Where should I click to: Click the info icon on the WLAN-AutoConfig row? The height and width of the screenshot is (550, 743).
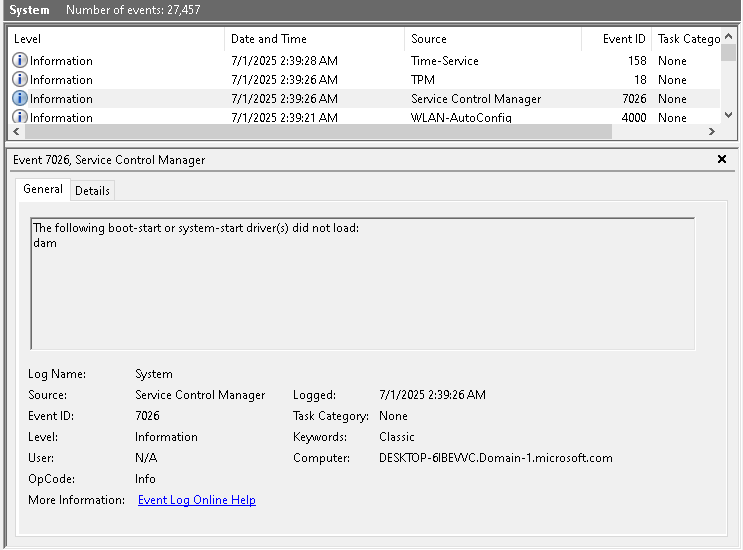(x=19, y=117)
